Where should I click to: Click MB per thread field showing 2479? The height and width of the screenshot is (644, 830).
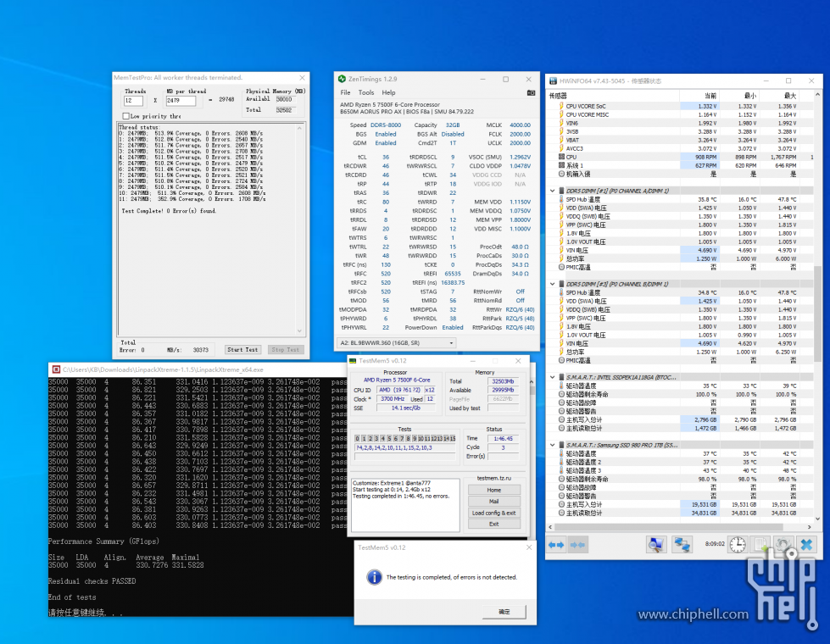(x=181, y=101)
